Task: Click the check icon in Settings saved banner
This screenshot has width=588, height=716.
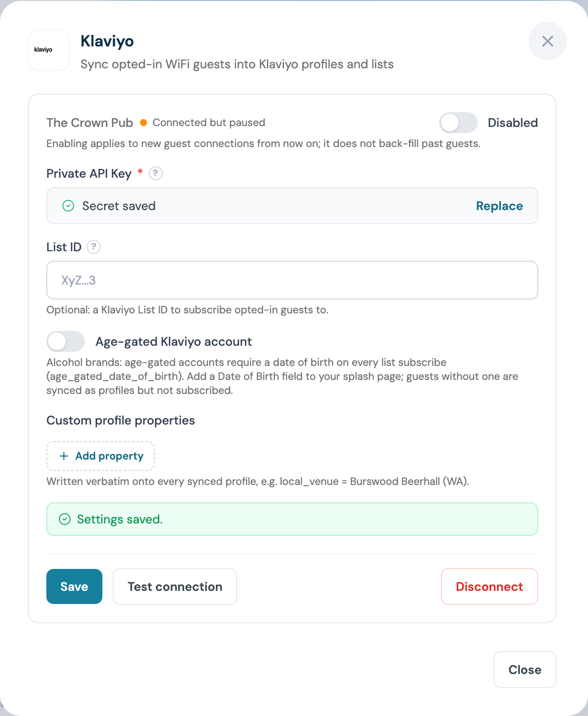Action: coord(65,519)
